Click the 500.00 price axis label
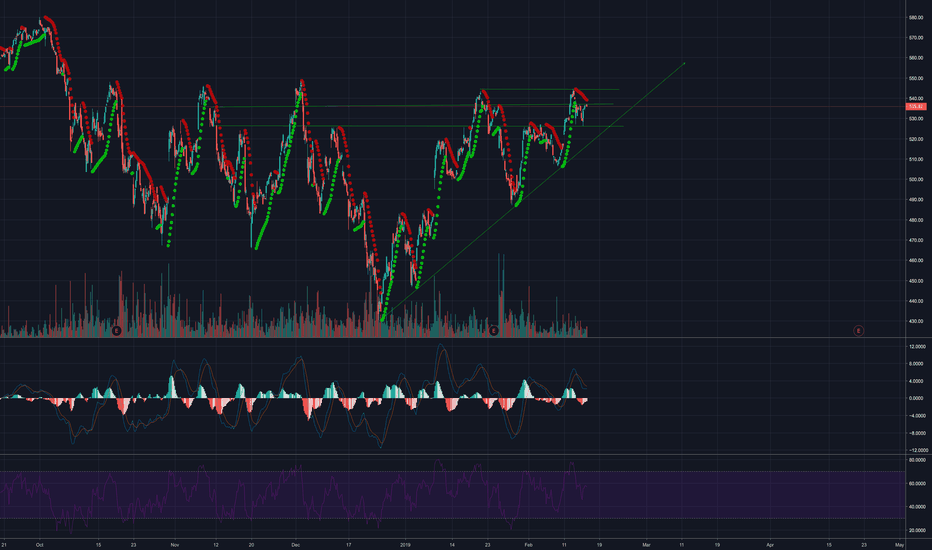This screenshot has width=932, height=550. point(916,180)
